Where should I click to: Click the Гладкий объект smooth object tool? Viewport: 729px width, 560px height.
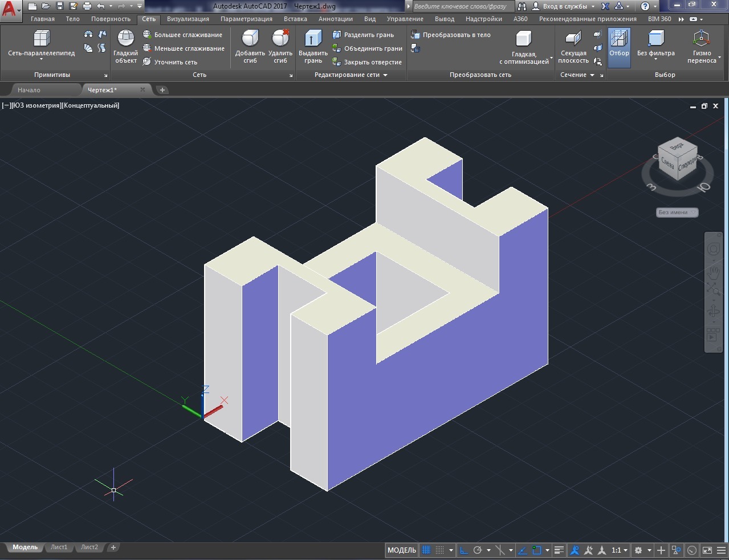coord(126,46)
